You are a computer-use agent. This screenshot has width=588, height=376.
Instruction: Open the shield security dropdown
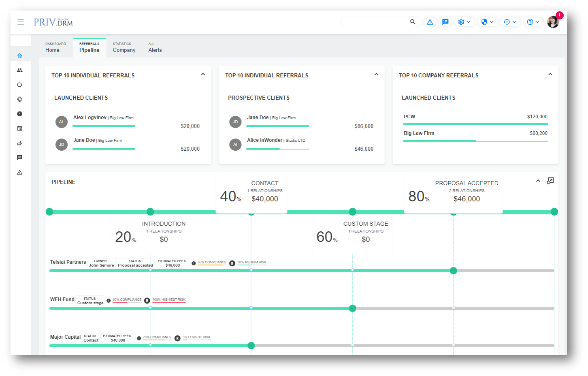(487, 22)
